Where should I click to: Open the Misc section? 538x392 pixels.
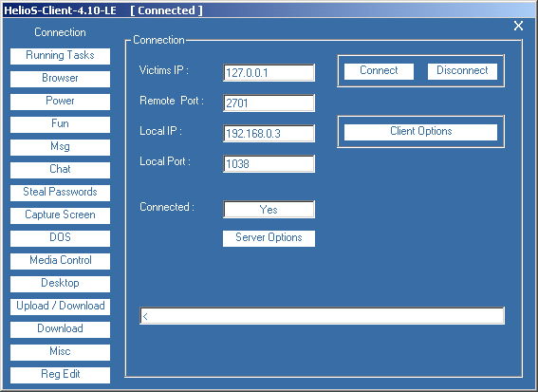(x=60, y=352)
